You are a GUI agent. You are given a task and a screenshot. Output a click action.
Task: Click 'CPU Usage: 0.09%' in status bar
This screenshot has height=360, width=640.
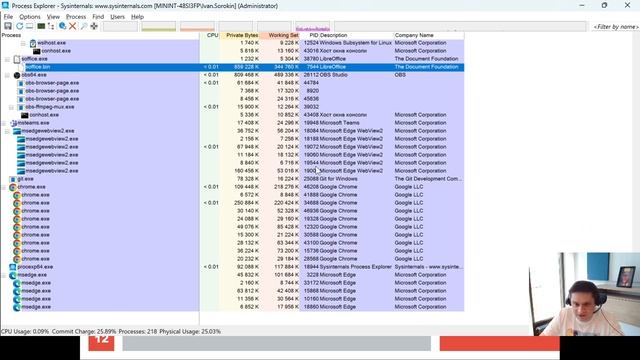tap(25, 331)
